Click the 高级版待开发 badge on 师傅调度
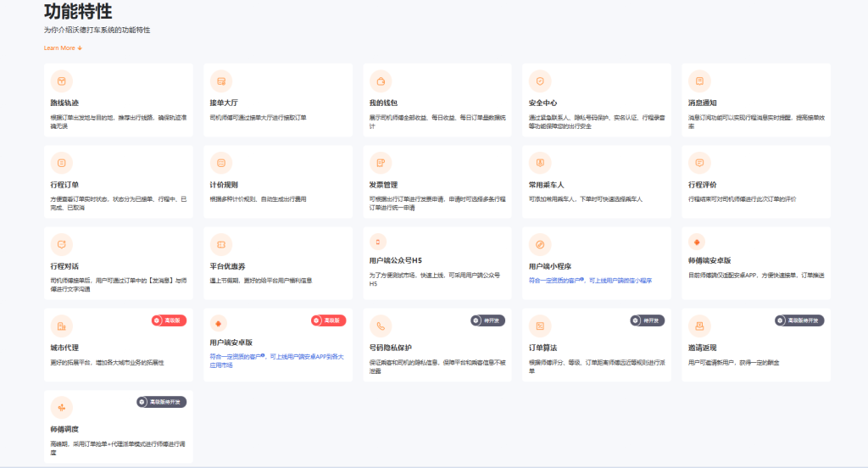868x468 pixels. (x=161, y=402)
